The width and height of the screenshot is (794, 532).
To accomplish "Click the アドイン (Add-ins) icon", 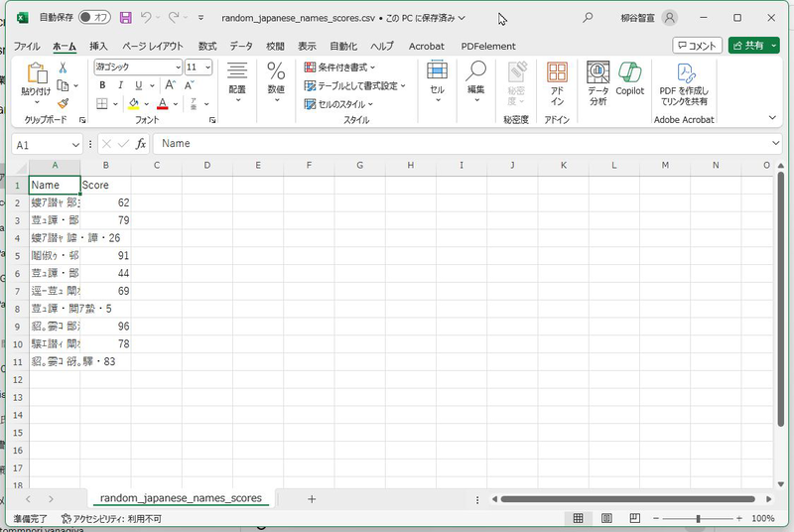I will tap(557, 74).
